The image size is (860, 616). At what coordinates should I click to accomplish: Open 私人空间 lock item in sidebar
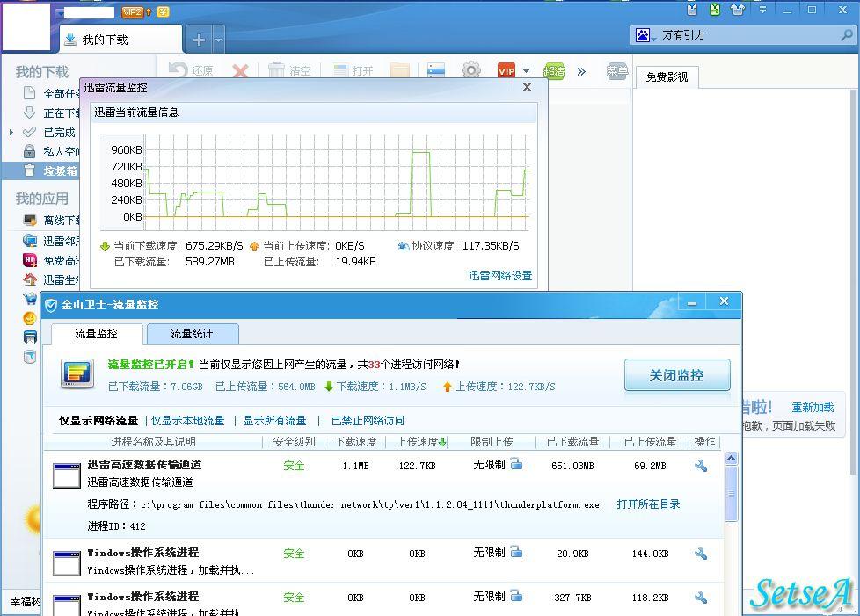click(x=52, y=151)
